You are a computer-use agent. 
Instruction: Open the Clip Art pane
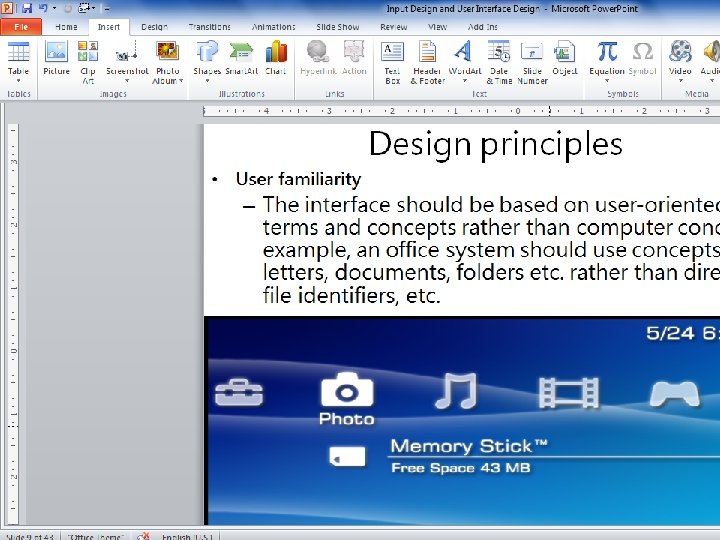click(88, 62)
